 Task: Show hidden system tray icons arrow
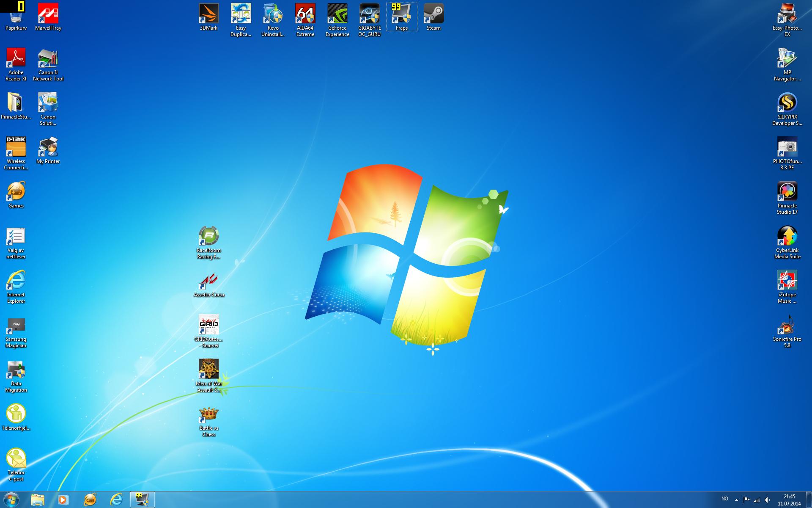coord(736,500)
